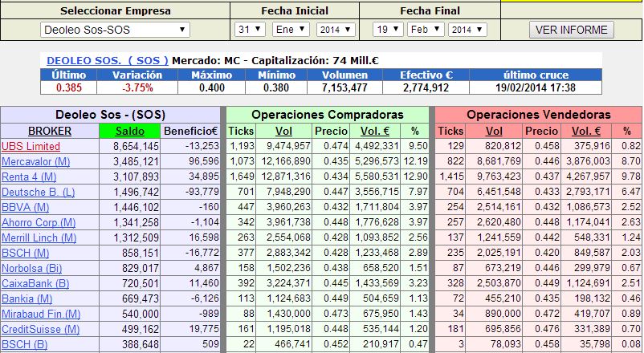
Task: Sort buy operations by Vol header
Action: click(x=283, y=132)
